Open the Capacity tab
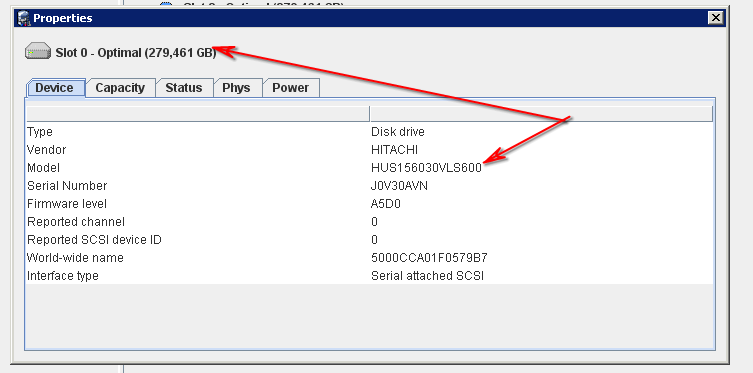 click(120, 88)
